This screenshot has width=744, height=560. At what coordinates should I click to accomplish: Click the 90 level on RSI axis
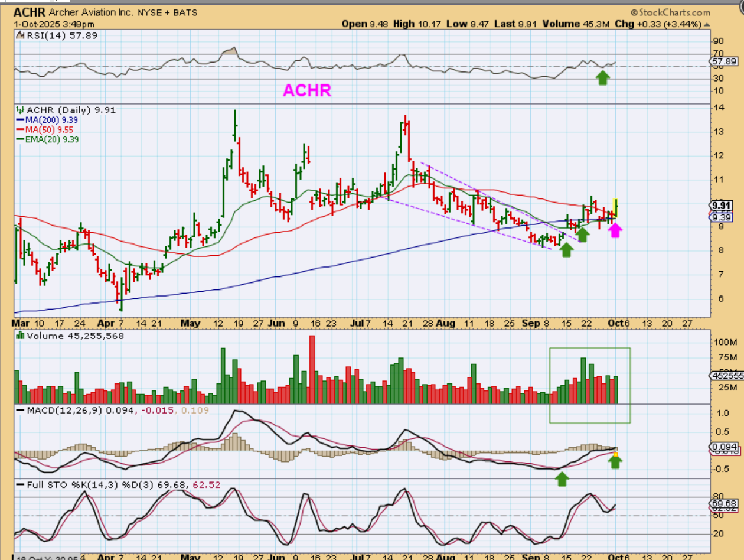click(x=719, y=41)
